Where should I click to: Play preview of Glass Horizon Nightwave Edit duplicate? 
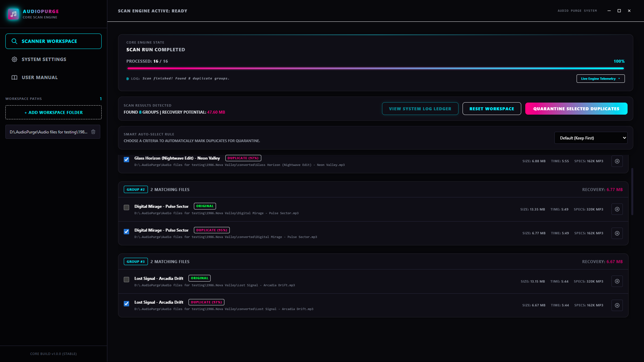tap(617, 161)
